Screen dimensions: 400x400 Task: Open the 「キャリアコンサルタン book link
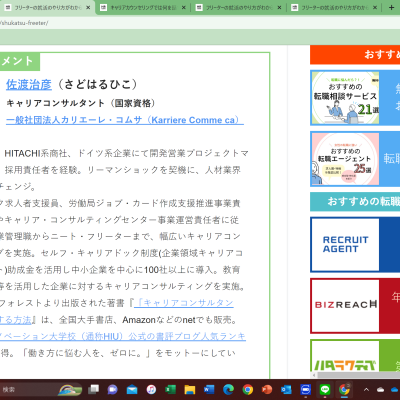[x=183, y=303]
